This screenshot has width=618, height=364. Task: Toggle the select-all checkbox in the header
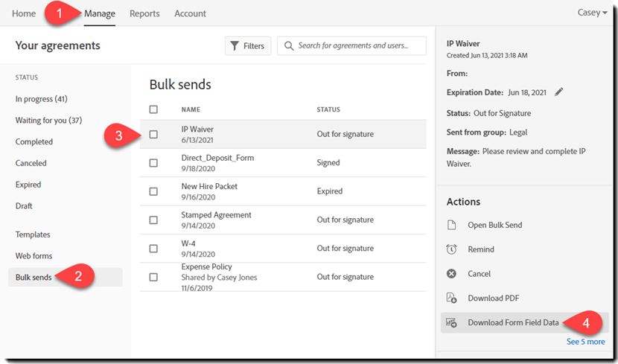(x=153, y=109)
